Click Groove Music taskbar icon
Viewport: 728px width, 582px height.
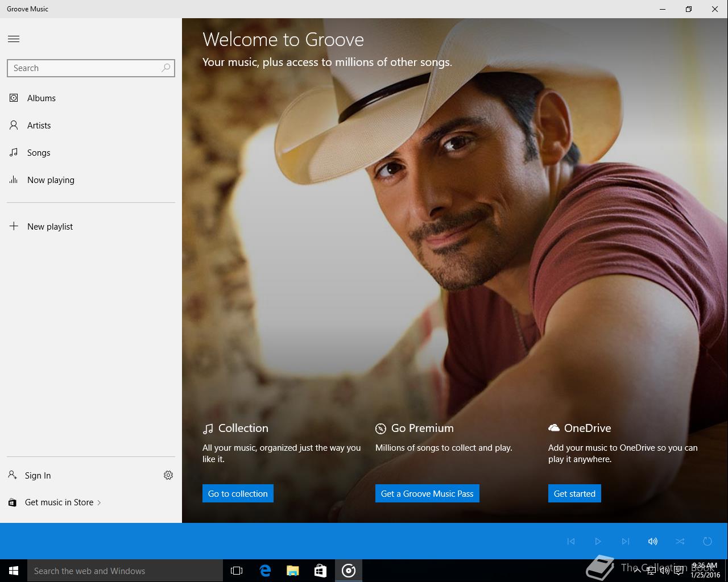tap(349, 571)
